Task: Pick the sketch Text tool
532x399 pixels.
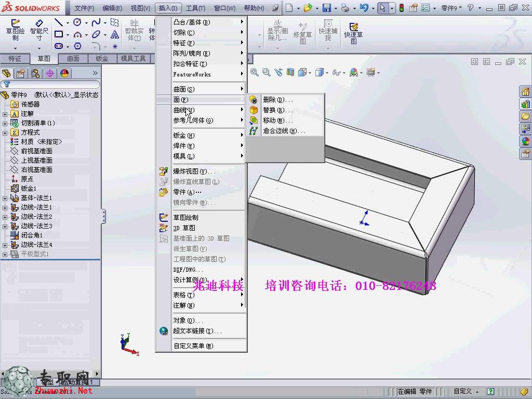Action: 115,34
